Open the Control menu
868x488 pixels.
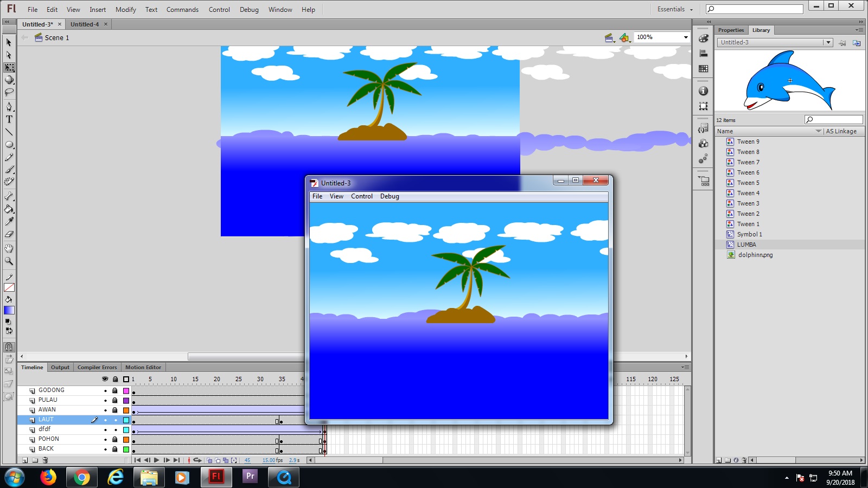219,9
